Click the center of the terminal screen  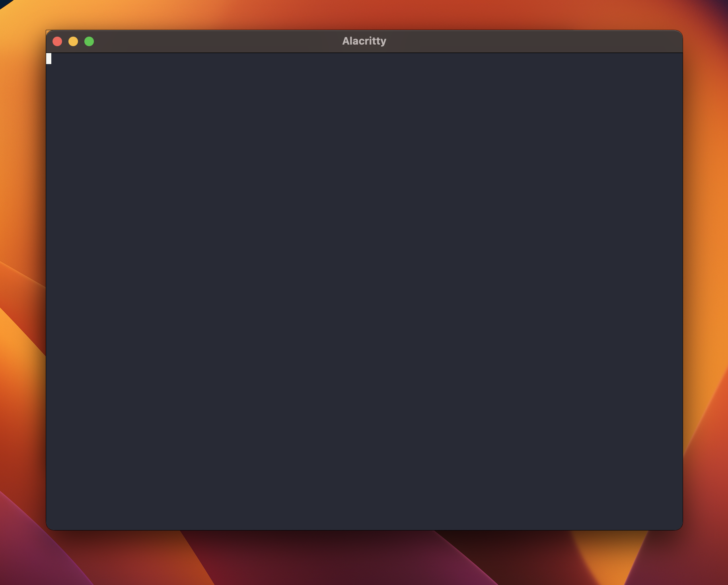point(364,291)
